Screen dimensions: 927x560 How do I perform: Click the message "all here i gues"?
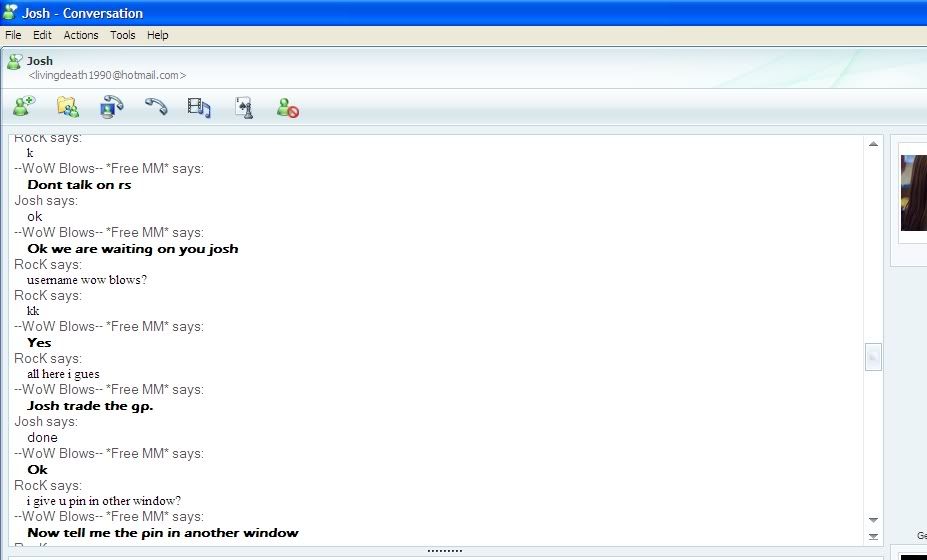tap(63, 374)
